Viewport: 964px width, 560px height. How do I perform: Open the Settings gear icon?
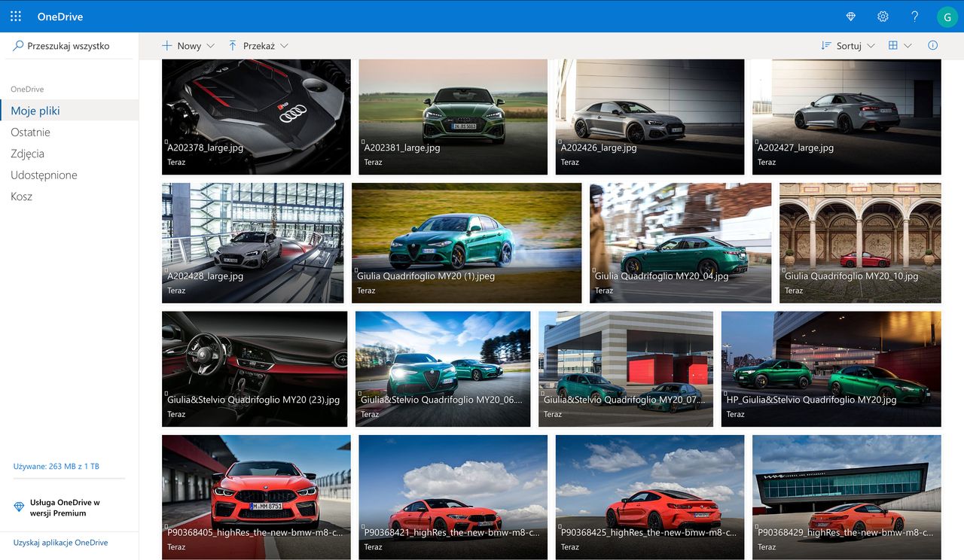[883, 17]
